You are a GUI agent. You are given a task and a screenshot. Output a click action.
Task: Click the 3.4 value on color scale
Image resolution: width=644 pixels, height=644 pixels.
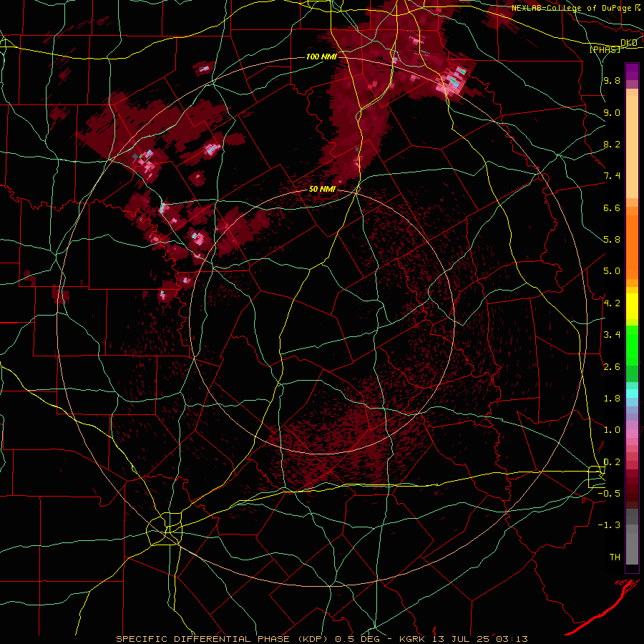(x=612, y=335)
